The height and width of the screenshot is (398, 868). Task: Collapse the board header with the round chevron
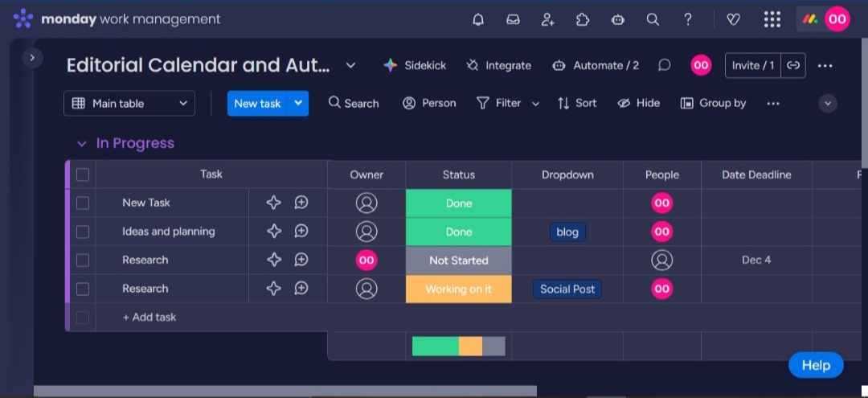click(x=828, y=104)
